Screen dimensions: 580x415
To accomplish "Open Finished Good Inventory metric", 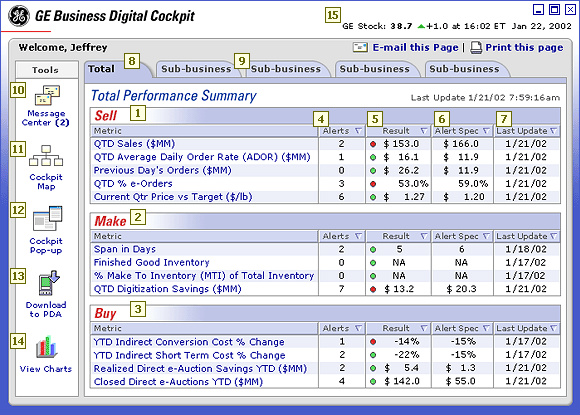I will click(x=151, y=263).
